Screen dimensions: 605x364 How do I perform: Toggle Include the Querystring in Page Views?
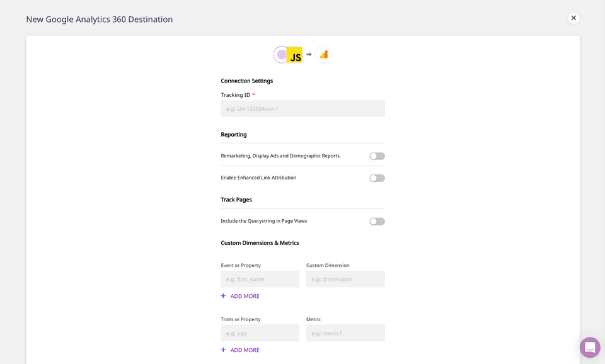[x=376, y=221]
